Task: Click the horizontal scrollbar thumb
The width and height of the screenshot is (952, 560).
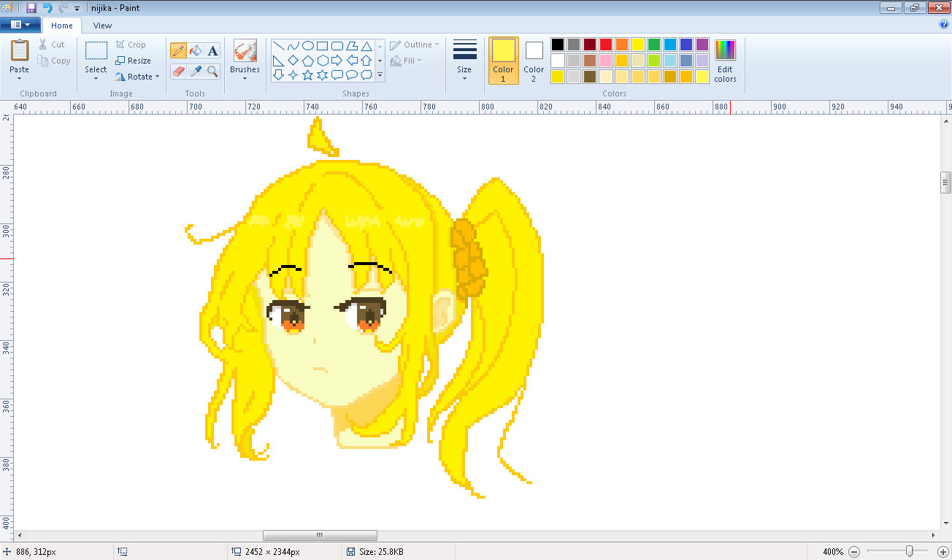Action: pos(320,536)
